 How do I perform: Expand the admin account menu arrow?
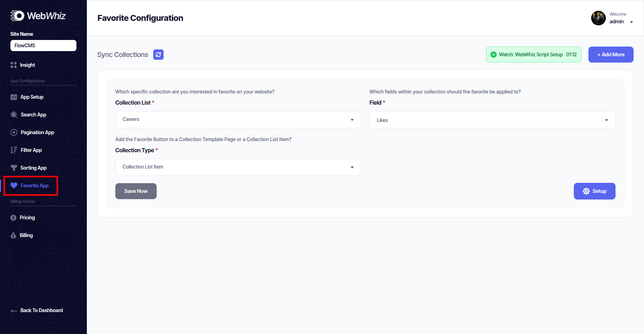pos(631,22)
